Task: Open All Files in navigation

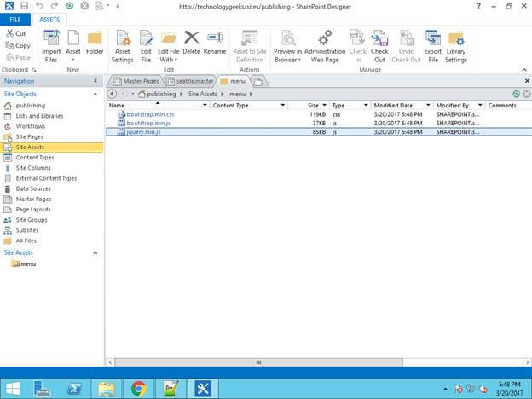Action: 26,240
